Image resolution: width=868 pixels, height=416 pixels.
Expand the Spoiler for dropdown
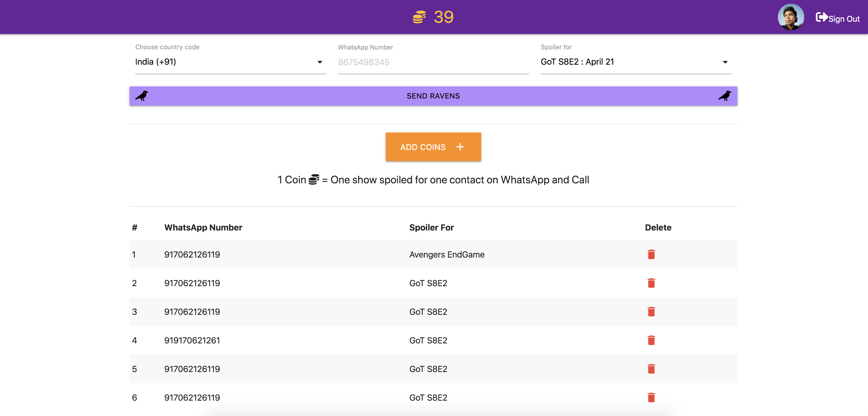pos(636,62)
